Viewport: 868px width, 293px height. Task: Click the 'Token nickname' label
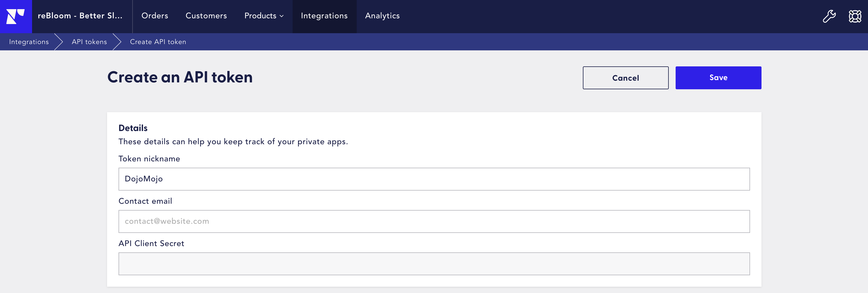pyautogui.click(x=149, y=159)
